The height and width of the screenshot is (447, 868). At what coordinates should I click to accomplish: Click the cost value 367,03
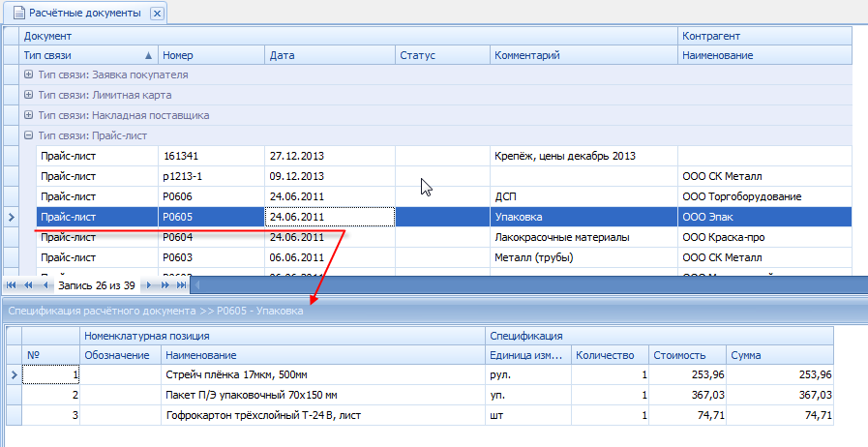(688, 396)
